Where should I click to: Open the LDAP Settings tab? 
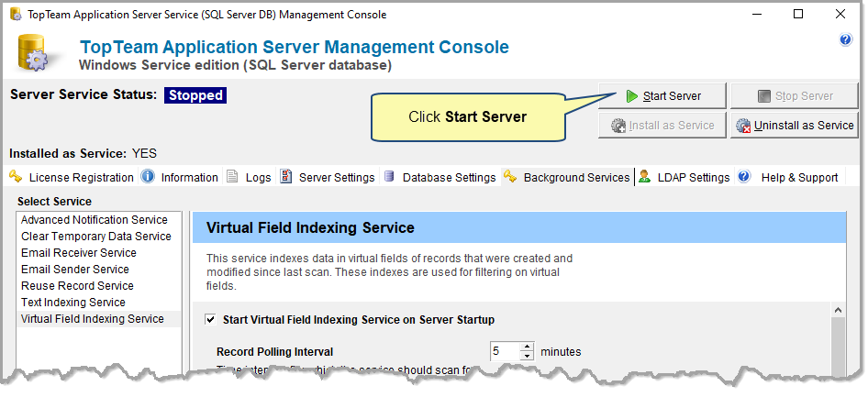684,178
